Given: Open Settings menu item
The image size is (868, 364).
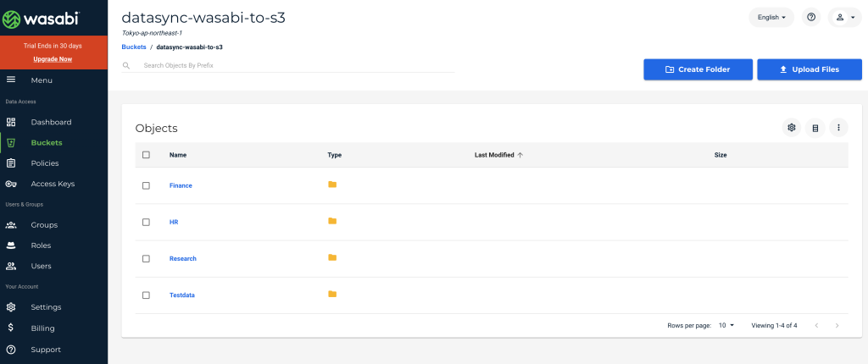Looking at the screenshot, I should coord(46,307).
